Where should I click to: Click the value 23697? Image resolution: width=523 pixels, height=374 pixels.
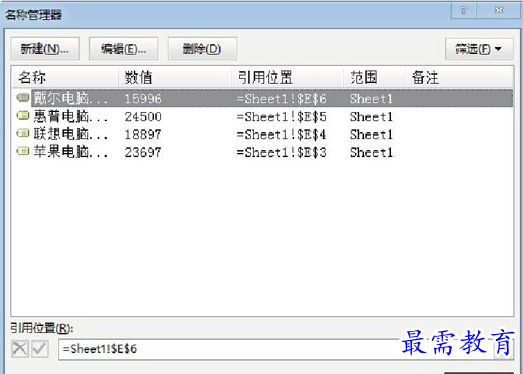(x=143, y=152)
